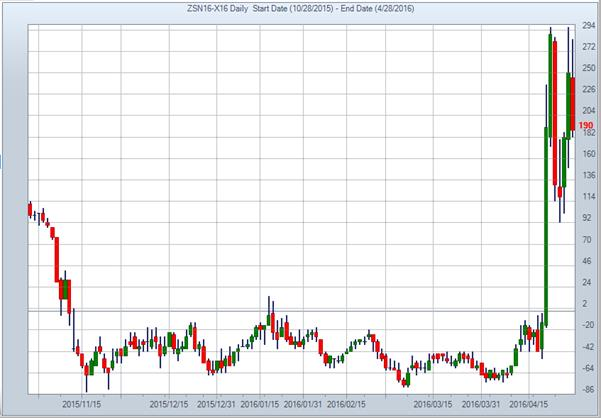This screenshot has height=418, width=601.
Task: Click the -86 value on price axis
Action: tap(587, 390)
